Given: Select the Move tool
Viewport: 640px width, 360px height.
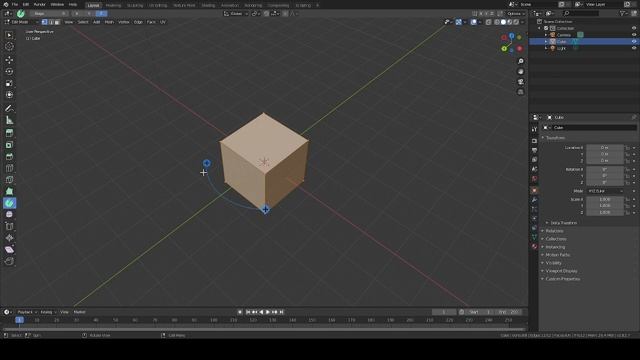Looking at the screenshot, I should [9, 60].
